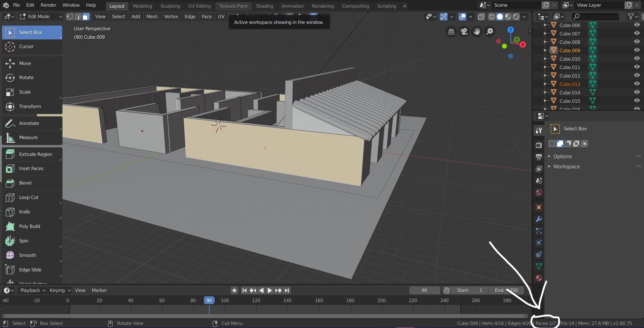Hide Cube.011 using its eye icon
Image resolution: width=644 pixels, height=328 pixels.
coord(637,67)
